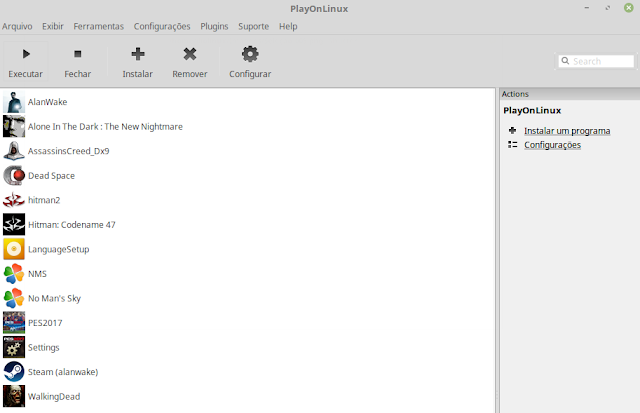Click the Configurações link in Actions
Image resolution: width=640 pixels, height=413 pixels.
[552, 145]
